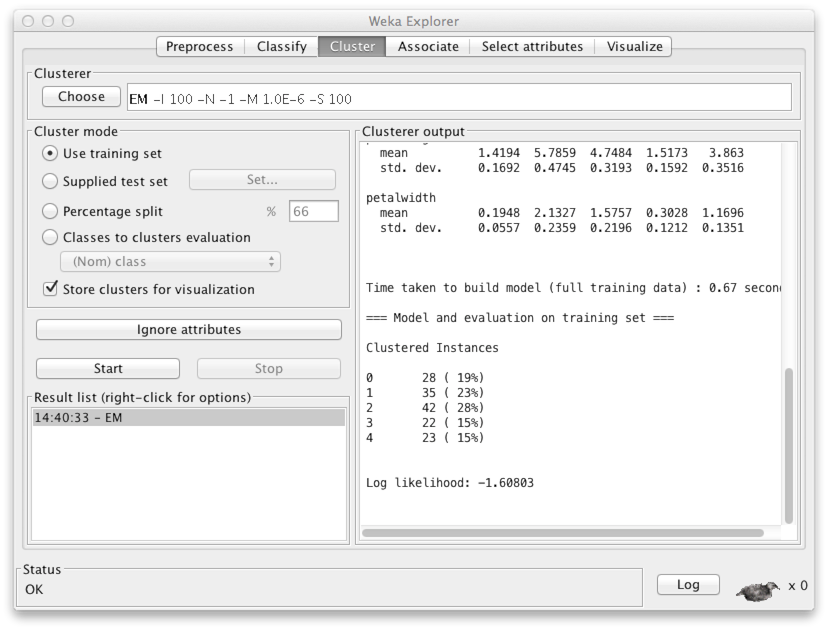Go to the Associate tab

[428, 46]
